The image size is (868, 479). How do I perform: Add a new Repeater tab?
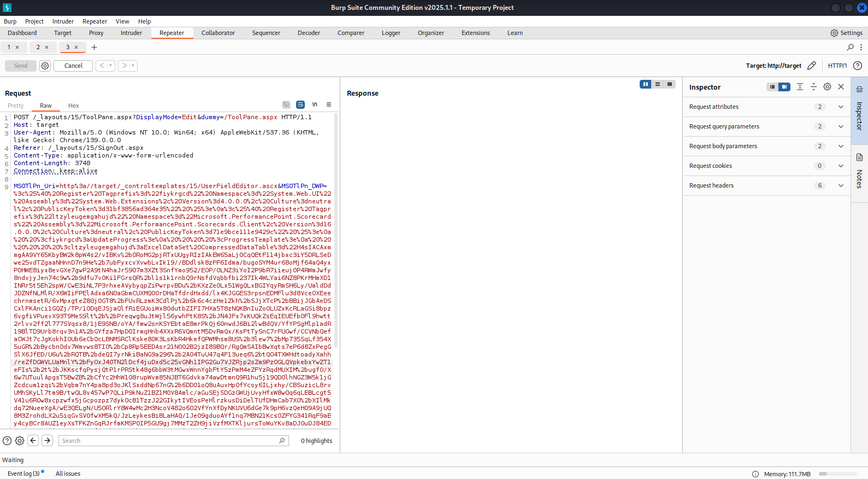click(x=94, y=48)
